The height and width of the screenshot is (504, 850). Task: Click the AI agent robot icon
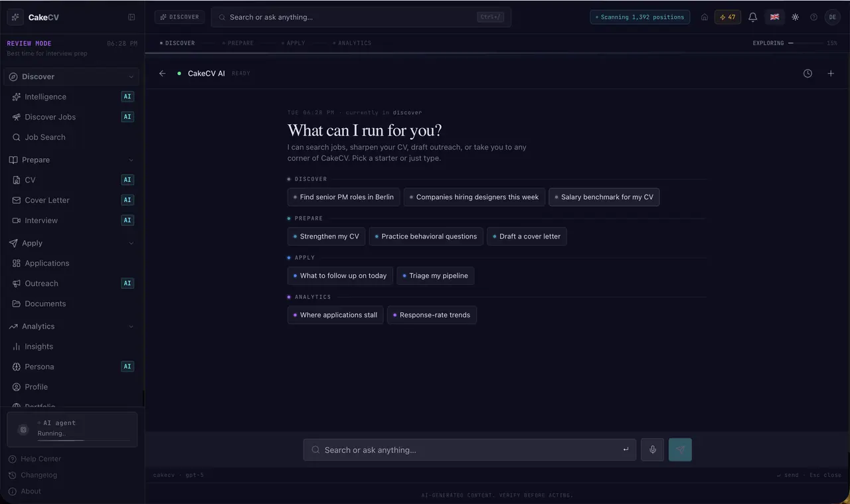tap(23, 430)
